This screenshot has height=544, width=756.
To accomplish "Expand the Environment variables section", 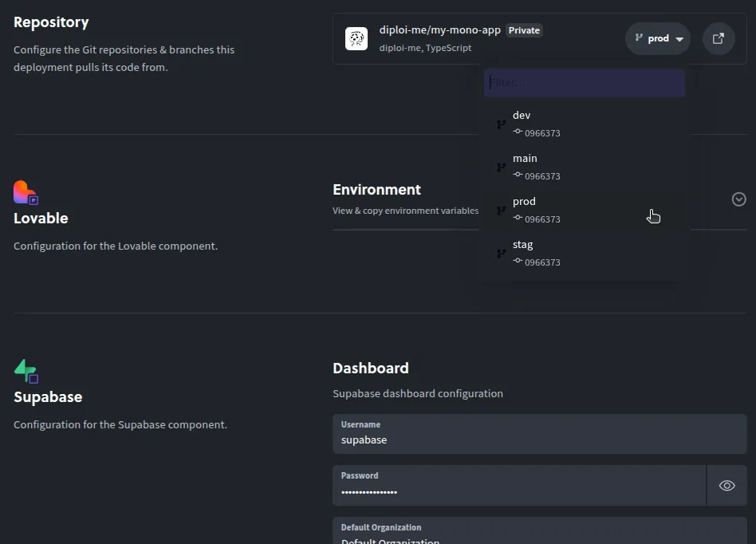I will [x=738, y=199].
